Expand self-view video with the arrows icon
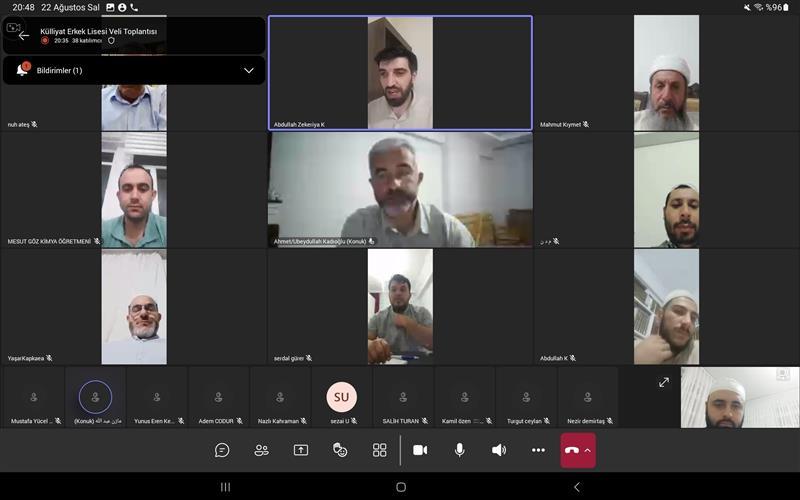The height and width of the screenshot is (500, 800). pyautogui.click(x=663, y=382)
